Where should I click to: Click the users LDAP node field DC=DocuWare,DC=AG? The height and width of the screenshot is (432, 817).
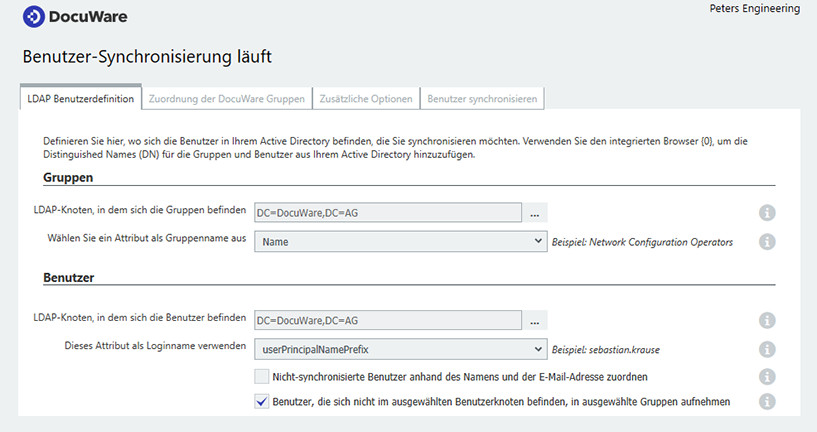[388, 320]
